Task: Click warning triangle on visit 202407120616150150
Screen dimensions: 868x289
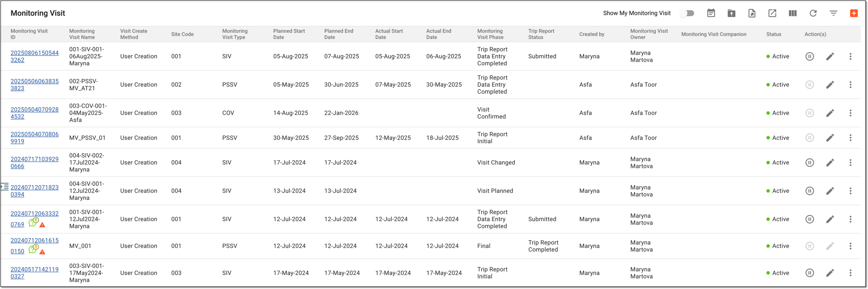Action: pyautogui.click(x=42, y=252)
